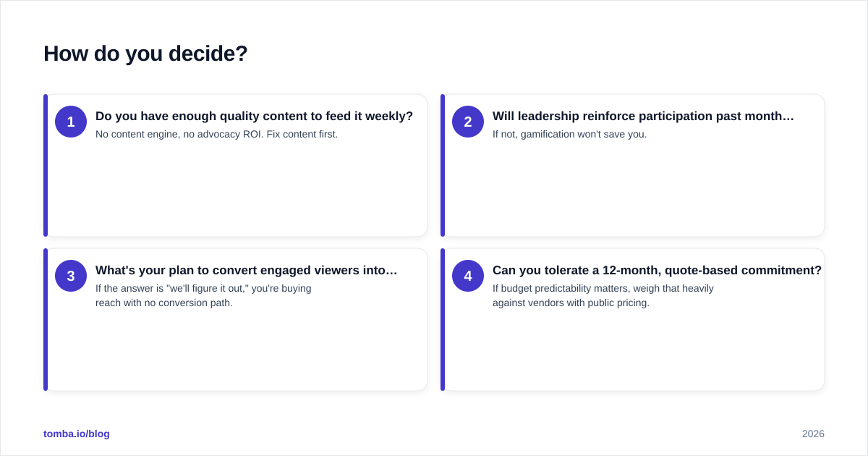This screenshot has width=868, height=456.
Task: Click the number 2 circle badge
Action: point(468,122)
